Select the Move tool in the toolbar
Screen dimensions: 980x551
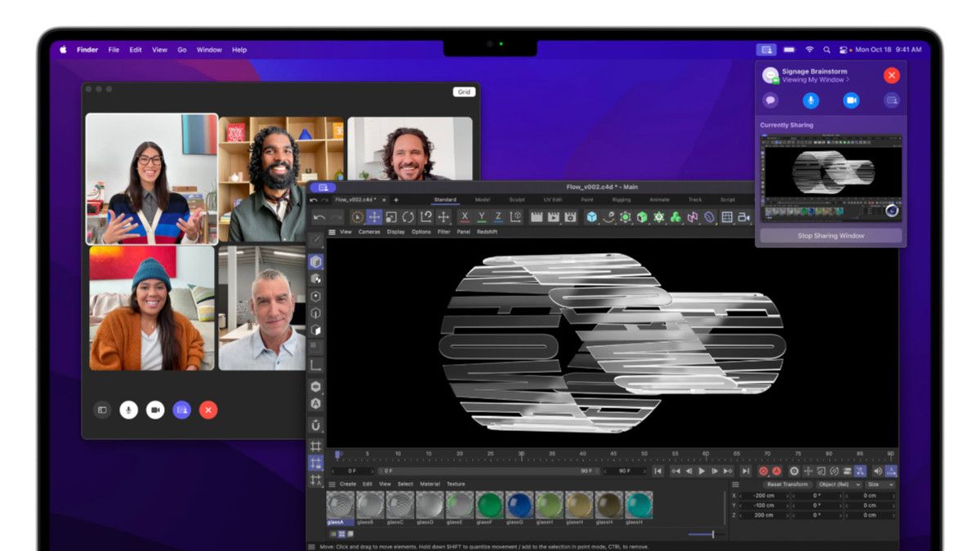tap(374, 217)
